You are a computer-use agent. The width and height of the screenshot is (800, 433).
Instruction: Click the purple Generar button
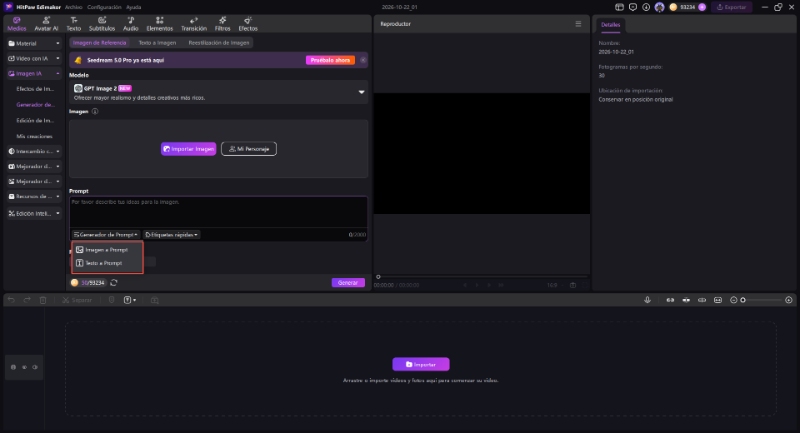click(x=348, y=283)
